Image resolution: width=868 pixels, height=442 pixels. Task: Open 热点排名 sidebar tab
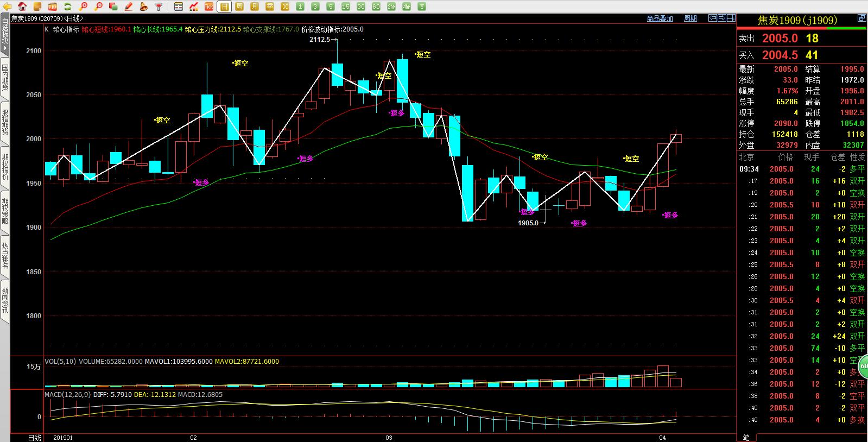click(5, 256)
